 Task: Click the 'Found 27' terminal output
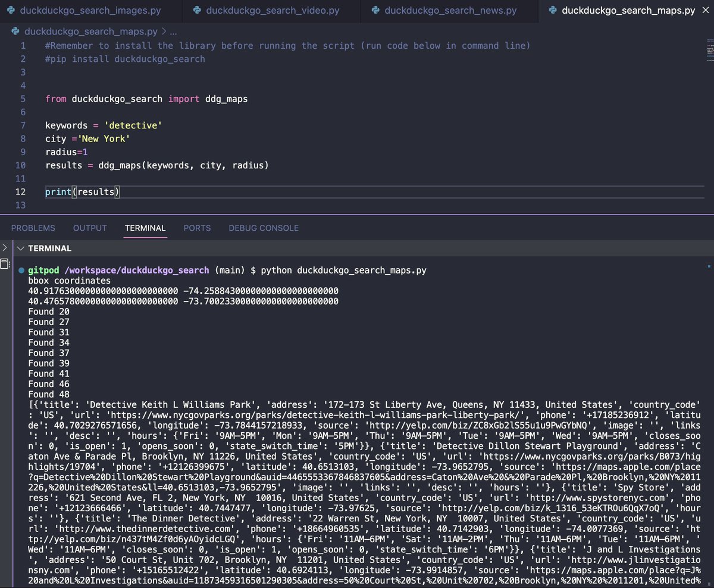[49, 322]
